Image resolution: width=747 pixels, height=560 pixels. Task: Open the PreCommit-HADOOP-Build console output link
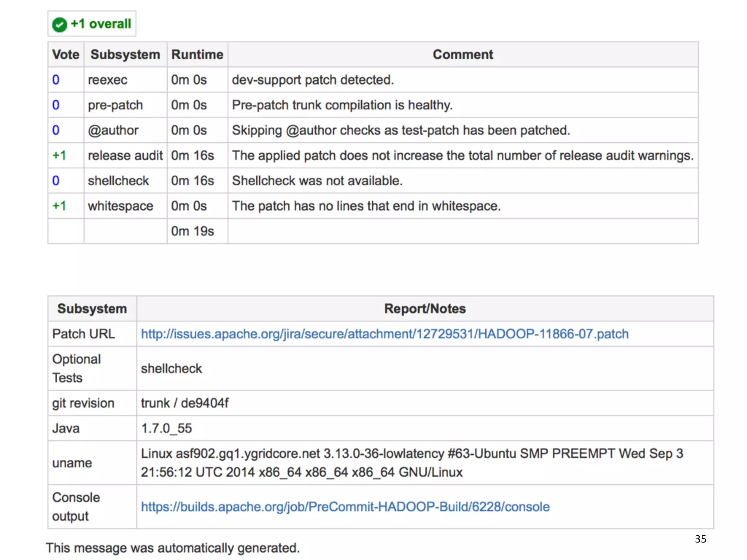[x=345, y=507]
